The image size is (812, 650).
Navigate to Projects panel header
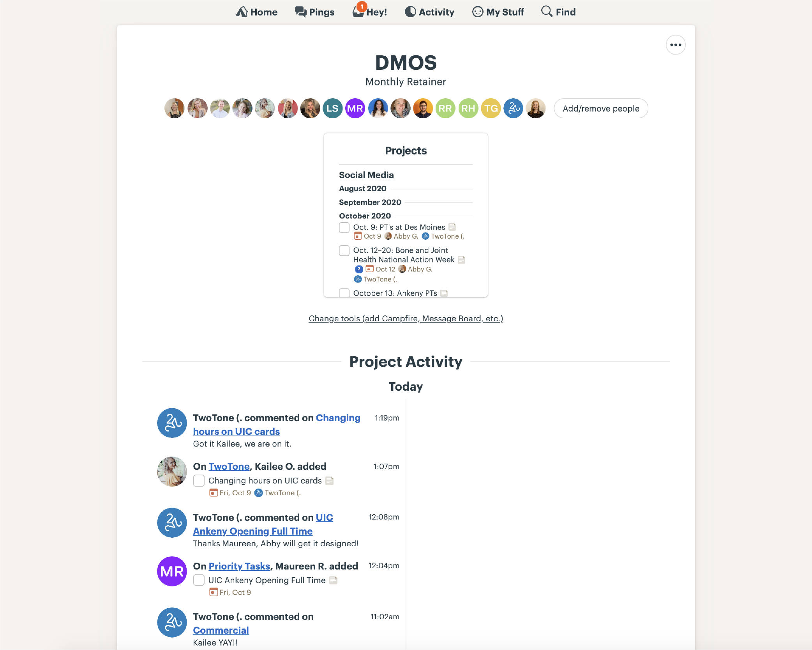(406, 150)
